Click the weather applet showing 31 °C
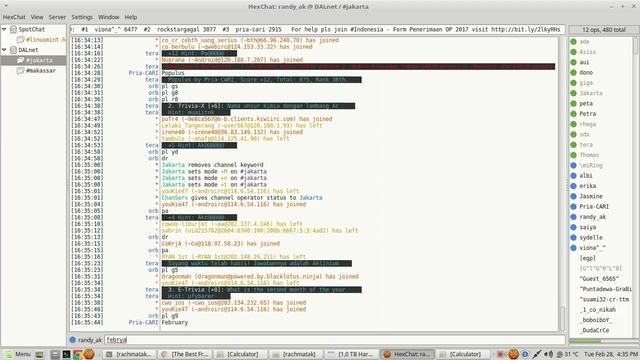The width and height of the screenshot is (640, 360). (x=567, y=354)
